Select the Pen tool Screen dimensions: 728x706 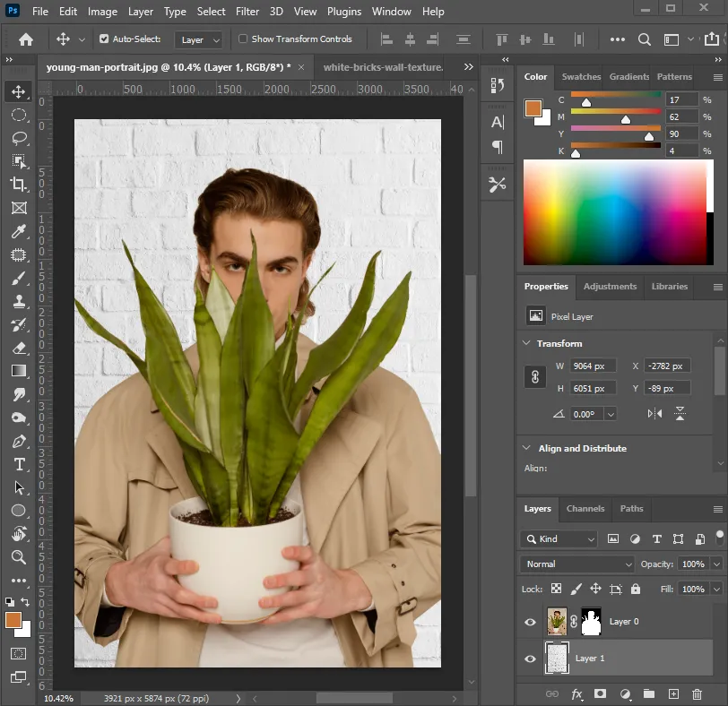point(18,441)
